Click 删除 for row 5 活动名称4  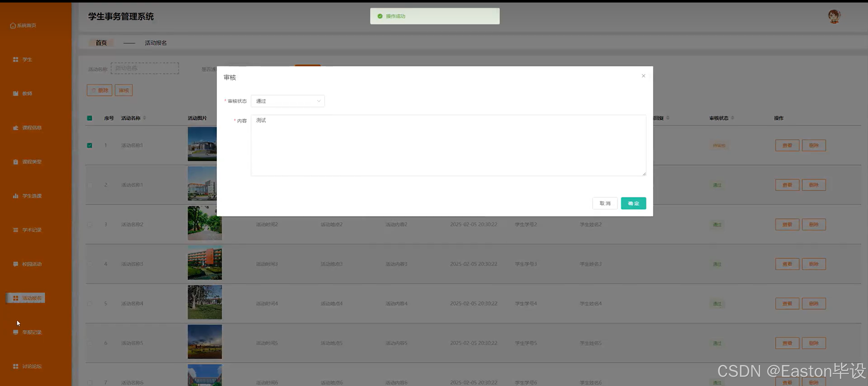click(814, 303)
